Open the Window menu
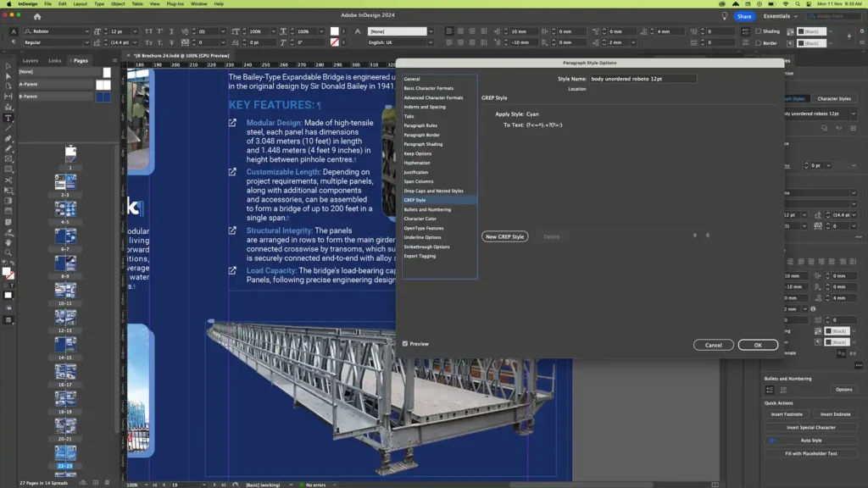 click(198, 4)
